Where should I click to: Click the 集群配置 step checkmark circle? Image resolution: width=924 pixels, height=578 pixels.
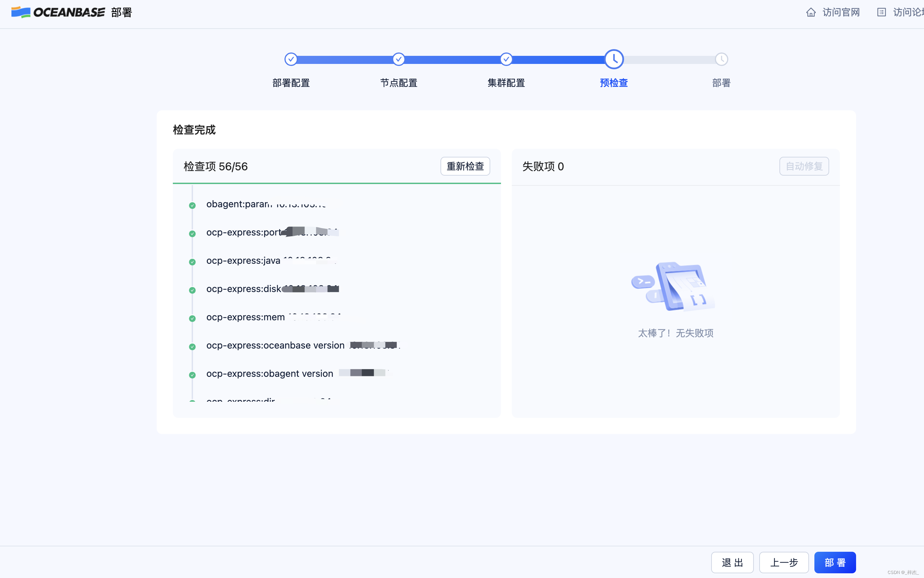pyautogui.click(x=506, y=59)
